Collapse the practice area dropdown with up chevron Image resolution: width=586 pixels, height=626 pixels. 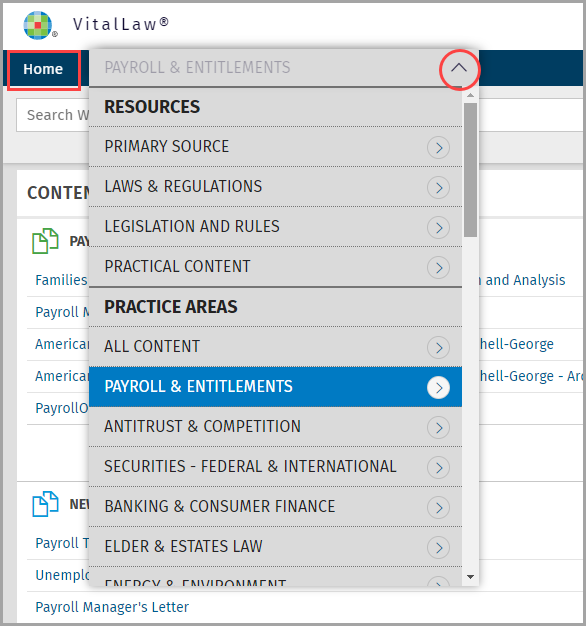tap(459, 68)
